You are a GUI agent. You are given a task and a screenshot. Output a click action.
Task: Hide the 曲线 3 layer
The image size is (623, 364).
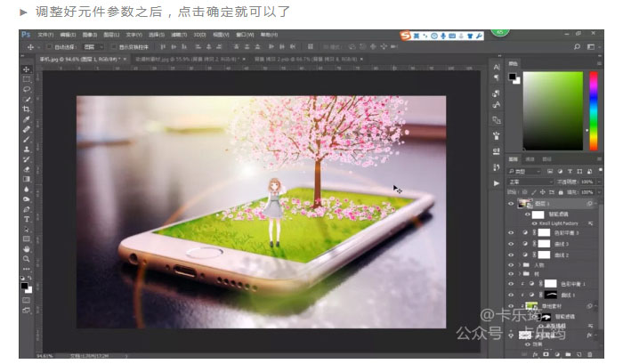coord(511,244)
